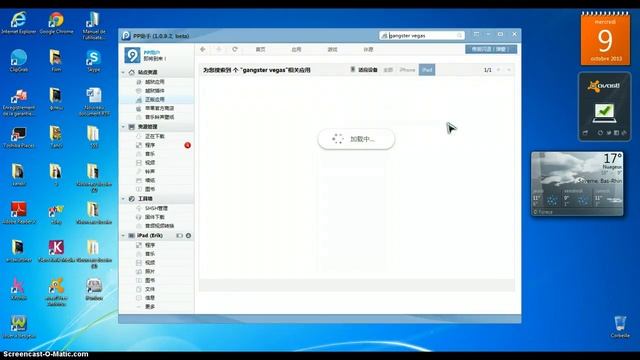Open Enregistrement de la garantie shortcut

tap(18, 102)
